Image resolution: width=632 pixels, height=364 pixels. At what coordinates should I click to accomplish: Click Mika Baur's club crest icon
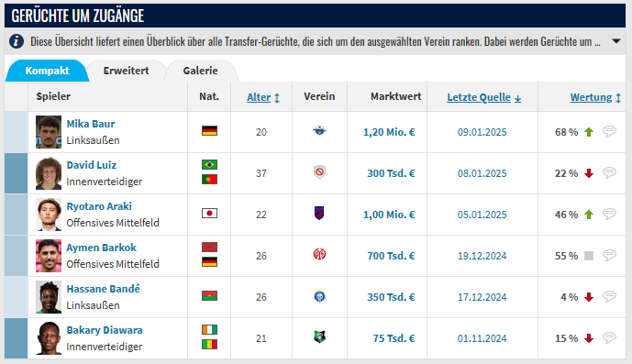tap(319, 130)
